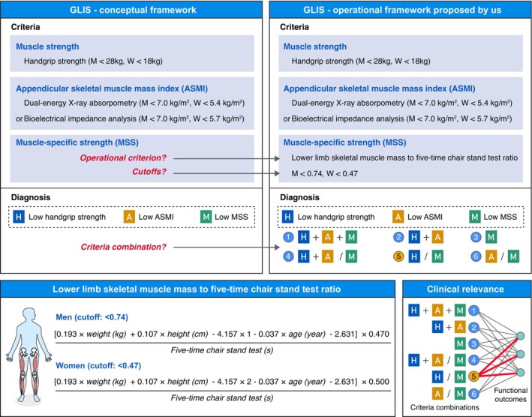Click the ASMI heading in the operational framework
532x417 pixels.
tap(380, 88)
